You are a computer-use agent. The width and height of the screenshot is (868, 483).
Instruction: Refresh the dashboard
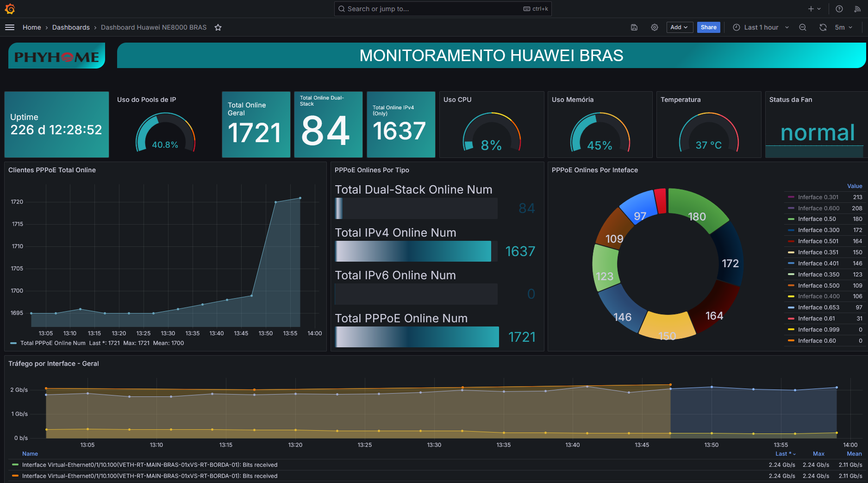[x=823, y=27]
